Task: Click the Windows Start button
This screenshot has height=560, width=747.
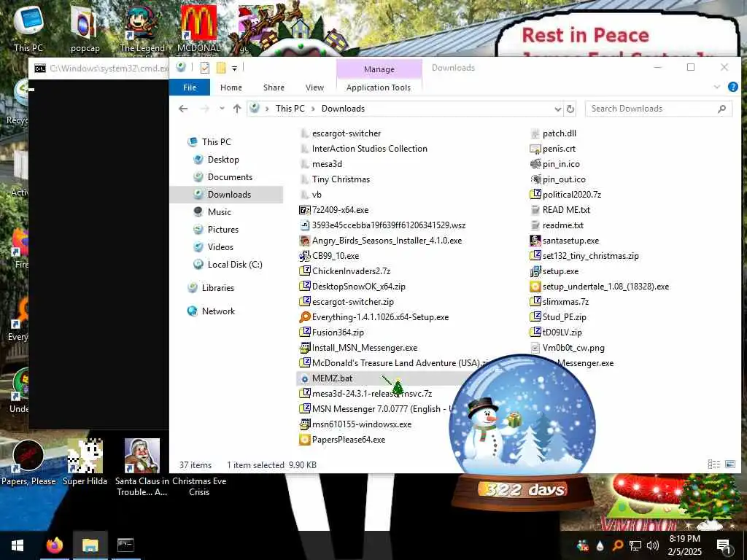Action: [18, 545]
